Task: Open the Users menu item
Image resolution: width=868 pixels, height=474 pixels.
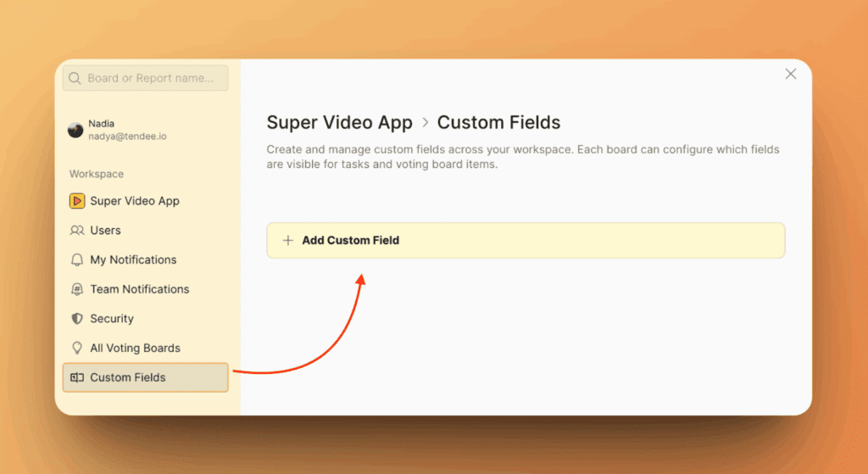Action: (105, 231)
